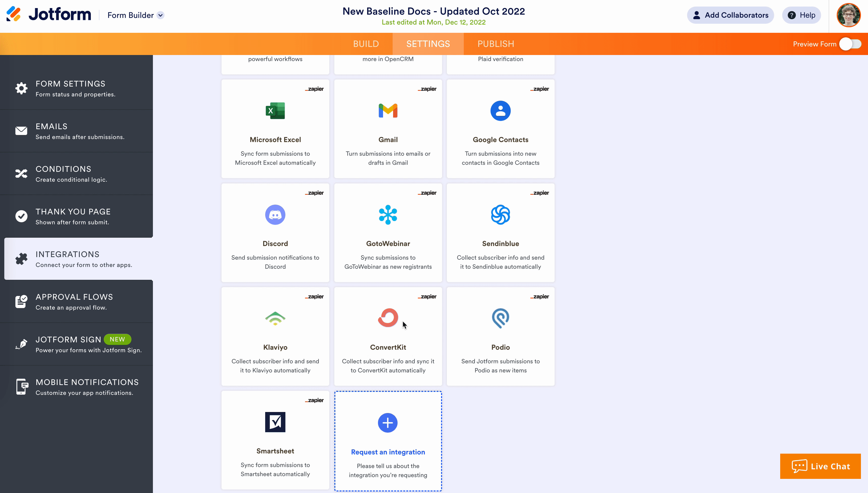Select the Microsoft Excel icon
Screen dimensions: 868x493
(275, 111)
